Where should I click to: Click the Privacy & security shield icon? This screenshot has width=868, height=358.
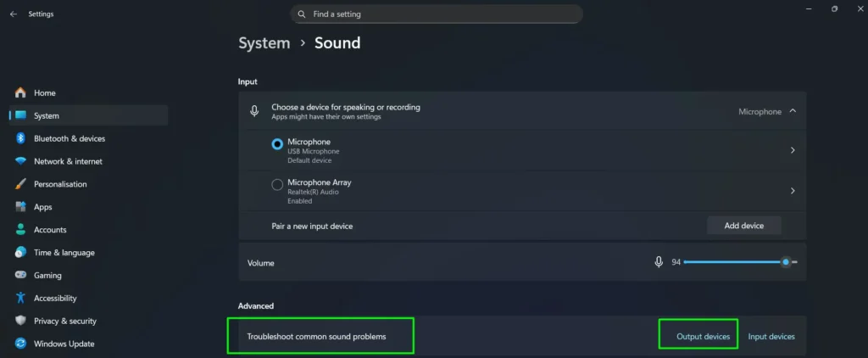pos(20,321)
